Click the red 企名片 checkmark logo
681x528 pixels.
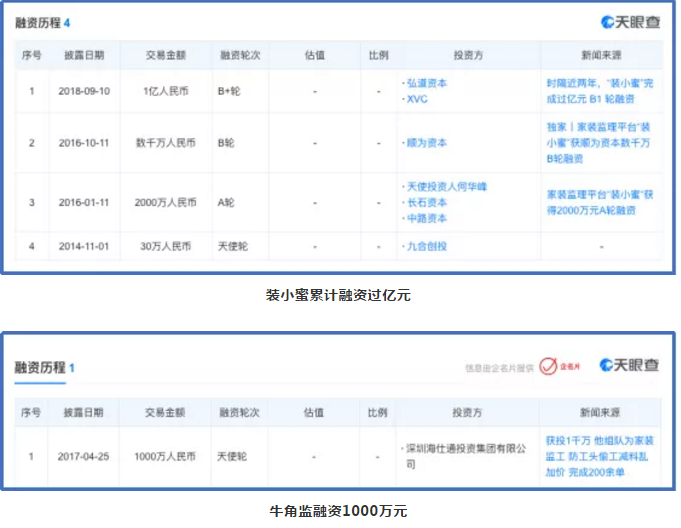point(559,366)
